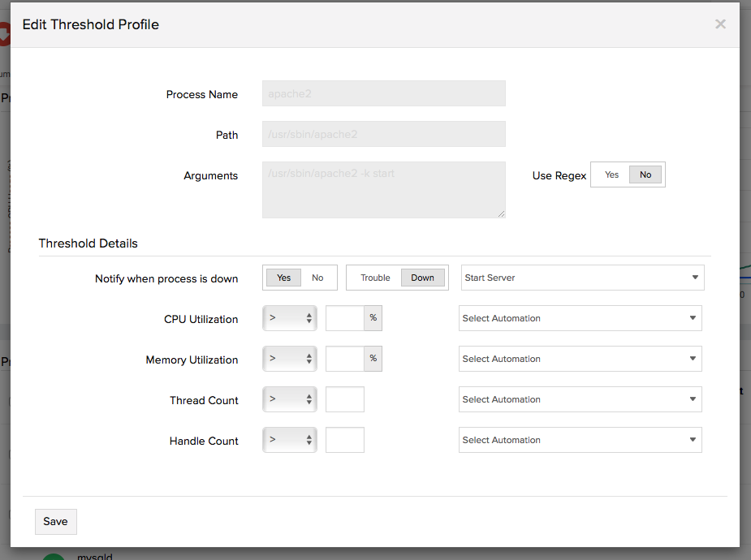Click the CPU Utilization percentage field
Image resolution: width=751 pixels, height=560 pixels.
click(x=345, y=318)
